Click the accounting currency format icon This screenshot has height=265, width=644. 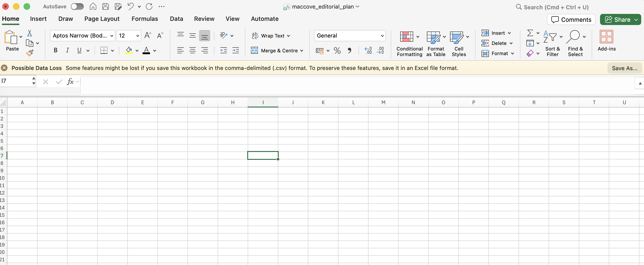click(319, 51)
